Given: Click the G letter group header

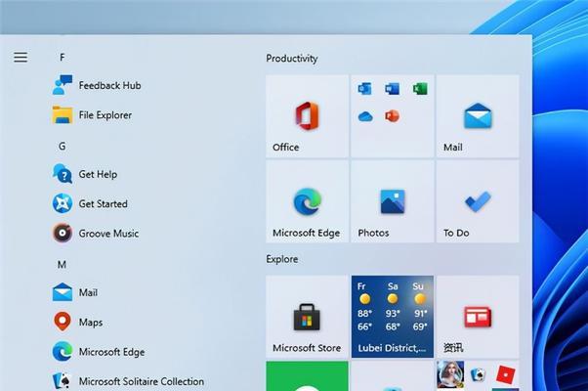Looking at the screenshot, I should [x=63, y=146].
